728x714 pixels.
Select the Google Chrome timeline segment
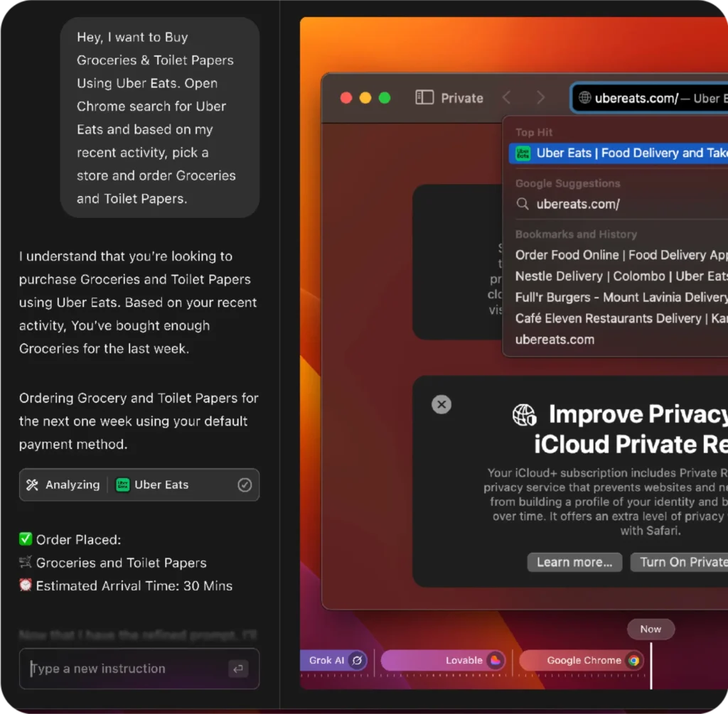pyautogui.click(x=582, y=660)
